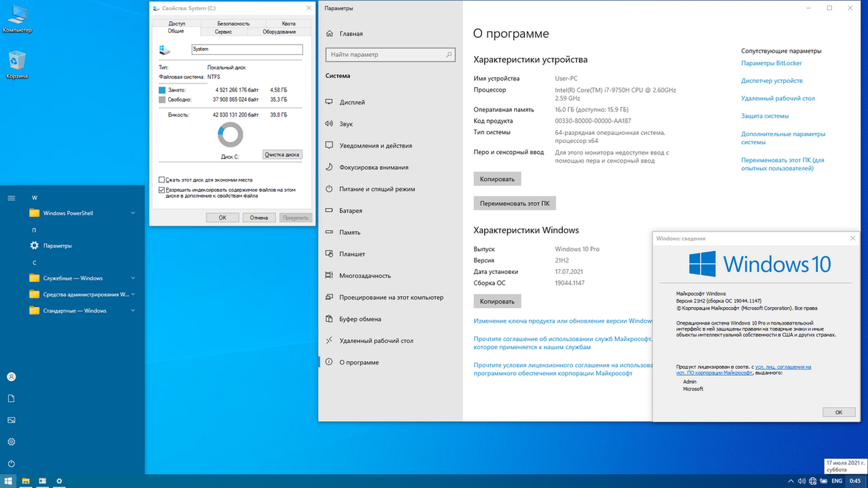868x488 pixels.
Task: Click Изменение ключа продукта link
Action: [564, 321]
